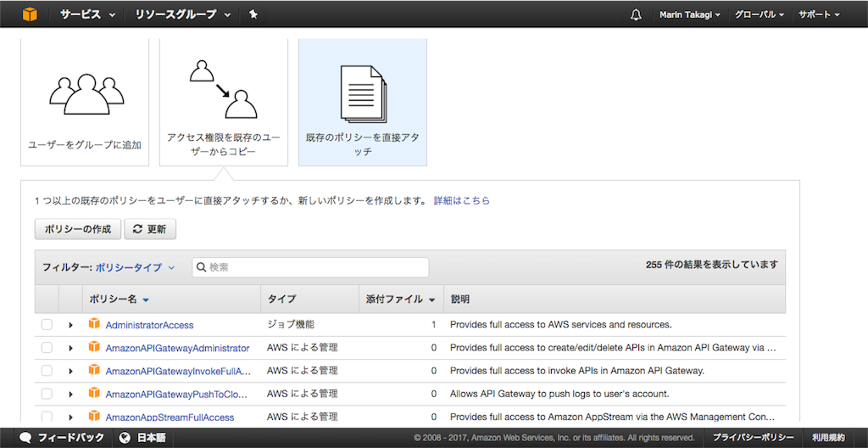Image resolution: width=868 pixels, height=448 pixels.
Task: Select アクセス権限を既存のユーザーからコピー card
Action: click(224, 102)
